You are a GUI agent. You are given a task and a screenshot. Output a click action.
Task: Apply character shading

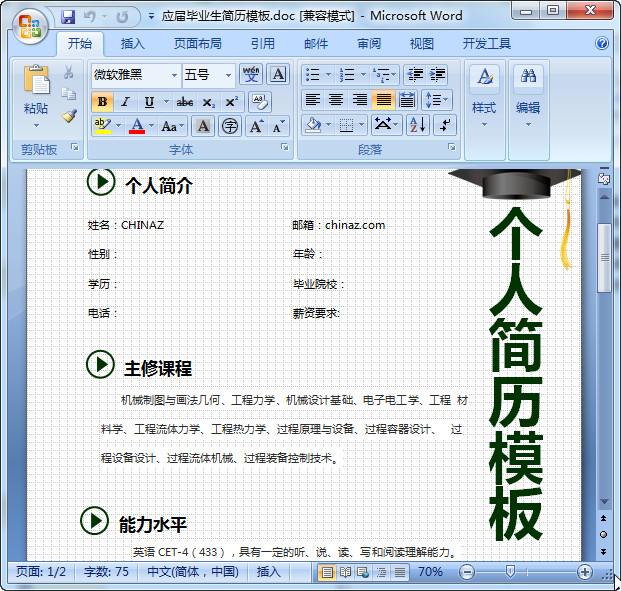click(203, 126)
